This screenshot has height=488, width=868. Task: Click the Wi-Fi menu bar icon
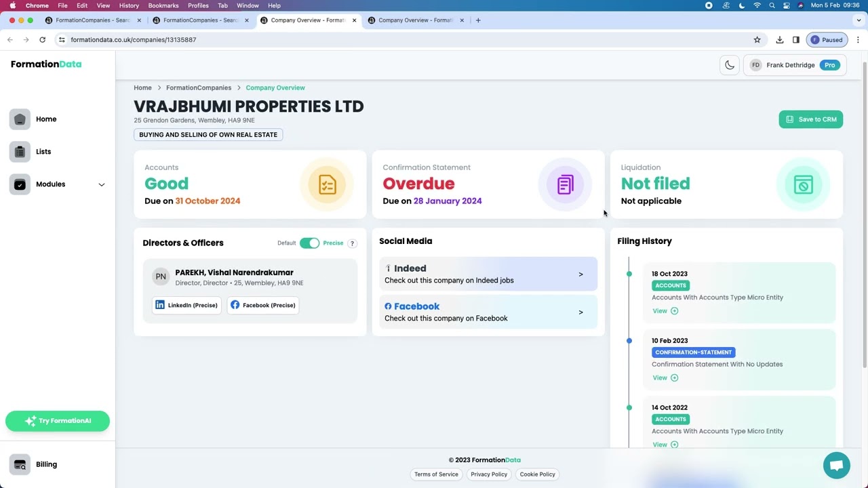(757, 5)
